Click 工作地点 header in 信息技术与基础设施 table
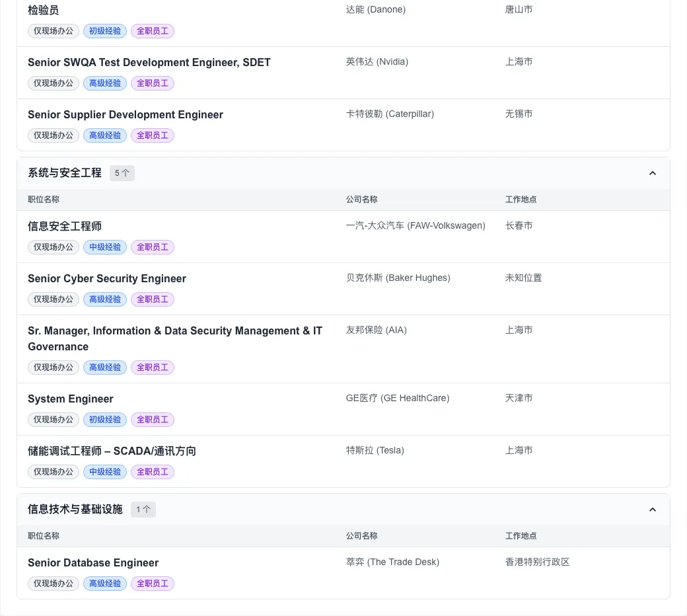This screenshot has width=687, height=616. pos(521,536)
